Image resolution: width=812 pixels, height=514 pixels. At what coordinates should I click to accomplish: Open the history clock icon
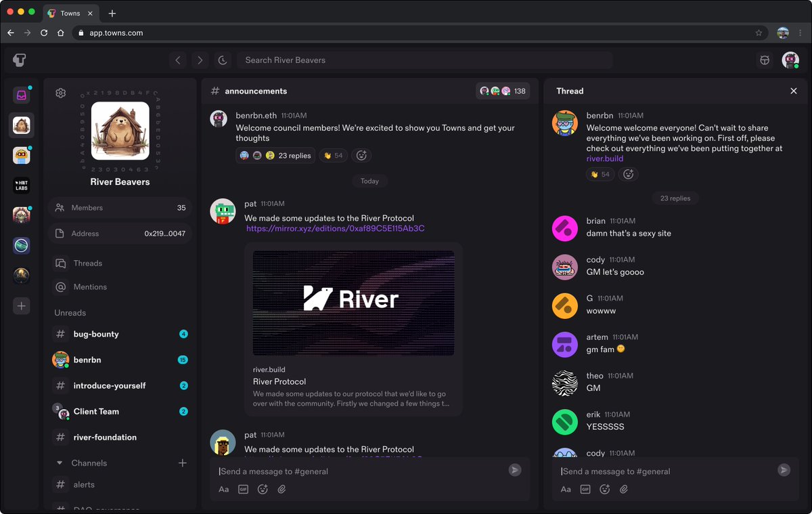click(222, 60)
